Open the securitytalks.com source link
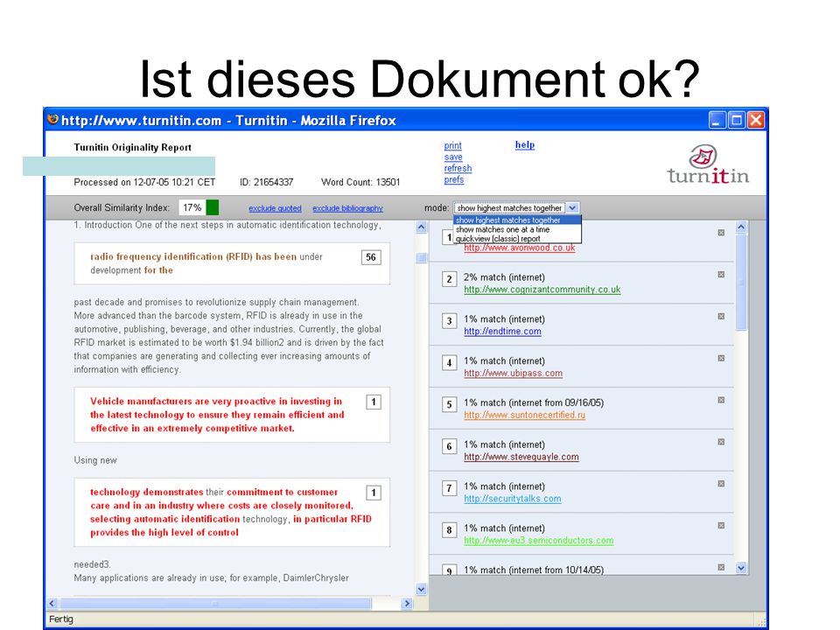840x630 pixels. pyautogui.click(x=513, y=498)
